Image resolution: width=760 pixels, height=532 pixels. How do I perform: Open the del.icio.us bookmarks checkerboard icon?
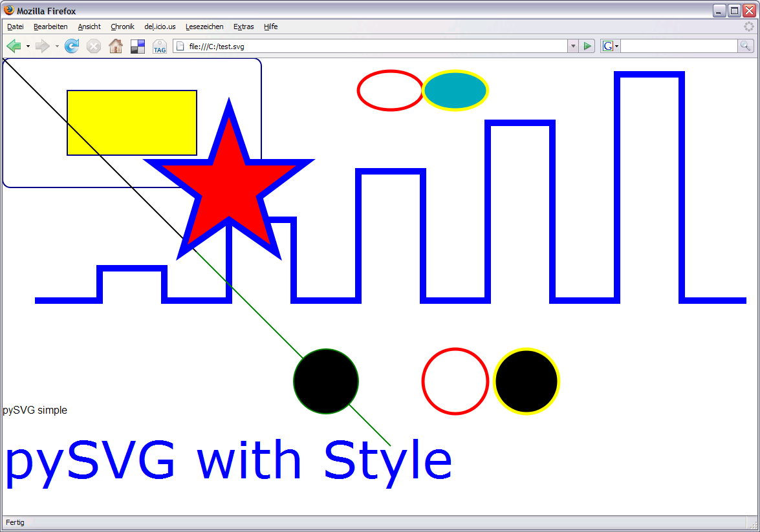(138, 46)
